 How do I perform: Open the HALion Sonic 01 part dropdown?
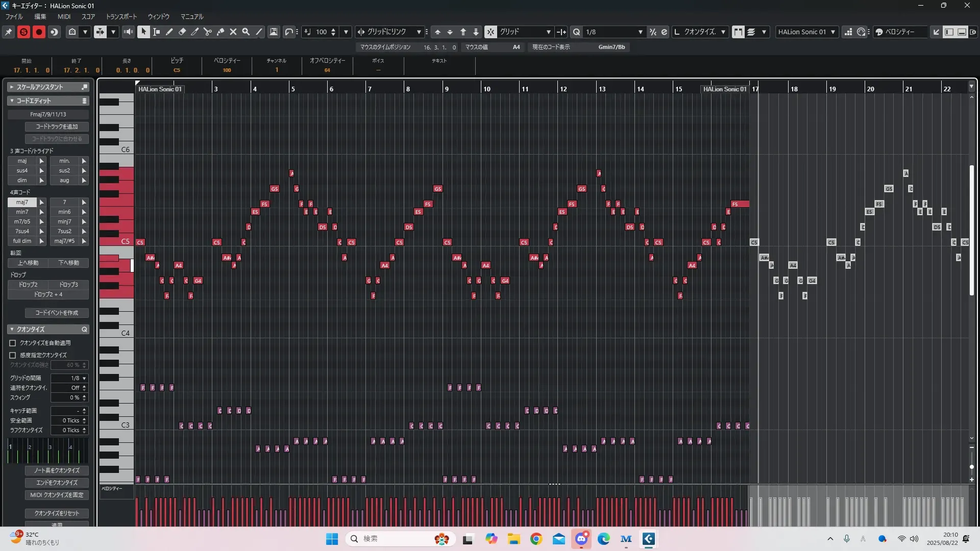click(x=806, y=32)
